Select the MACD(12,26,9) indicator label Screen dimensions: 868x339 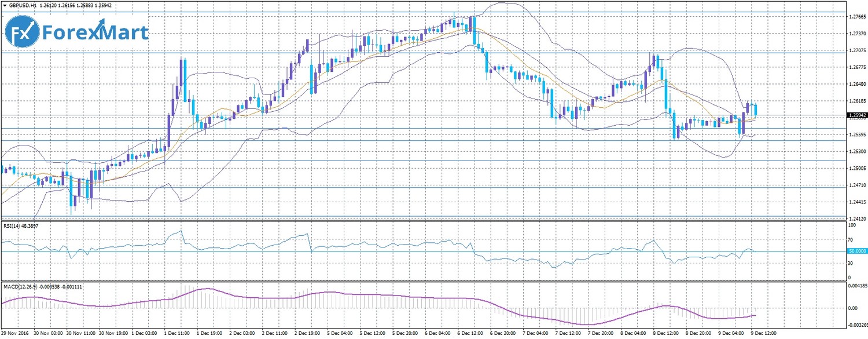pos(21,286)
